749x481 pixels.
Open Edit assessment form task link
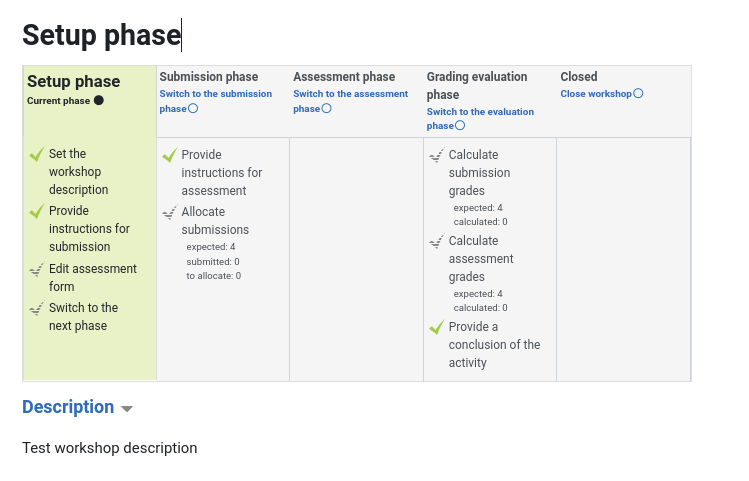93,278
